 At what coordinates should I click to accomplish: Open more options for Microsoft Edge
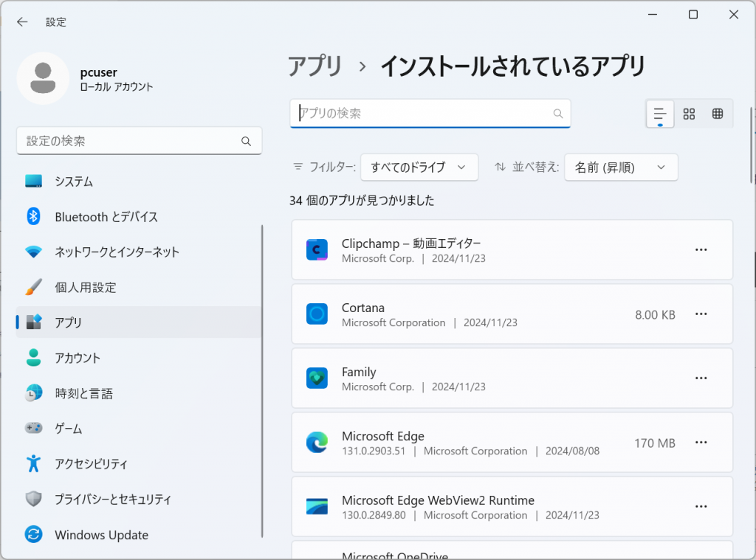point(701,443)
